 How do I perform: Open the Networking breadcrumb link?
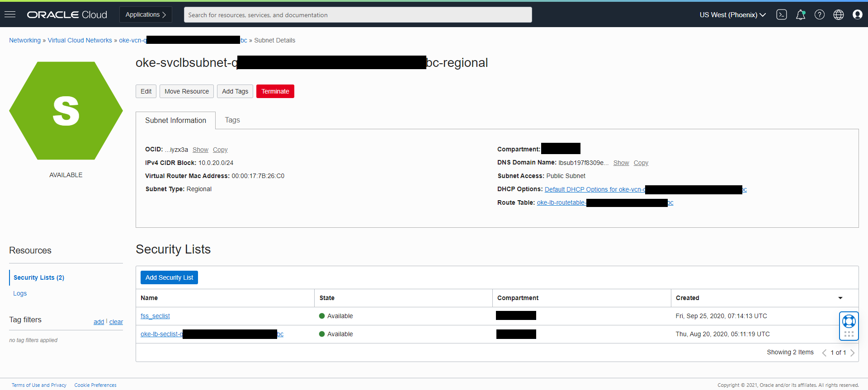tap(25, 40)
